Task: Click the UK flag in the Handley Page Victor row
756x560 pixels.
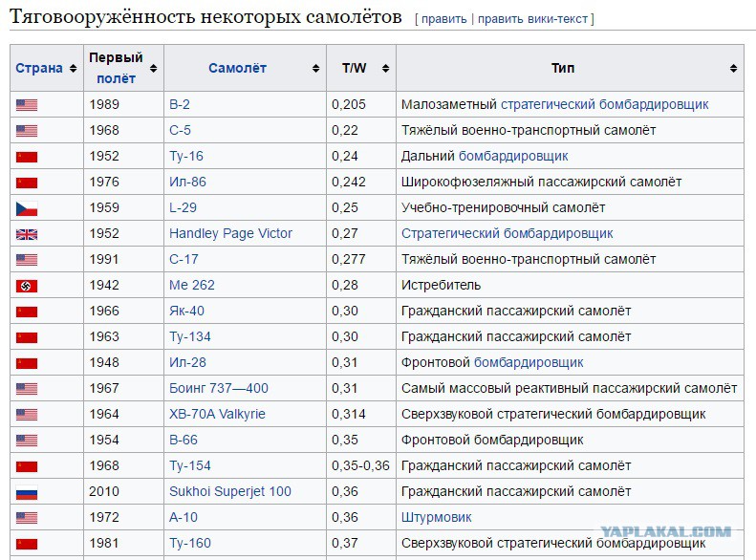Action: click(27, 234)
